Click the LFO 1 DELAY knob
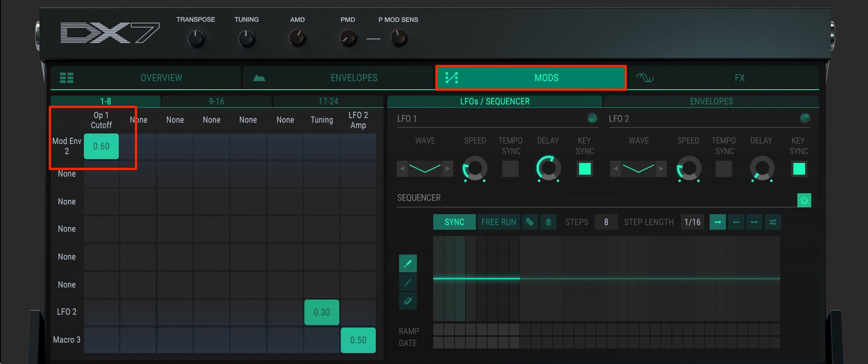Image resolution: width=868 pixels, height=364 pixels. point(548,169)
